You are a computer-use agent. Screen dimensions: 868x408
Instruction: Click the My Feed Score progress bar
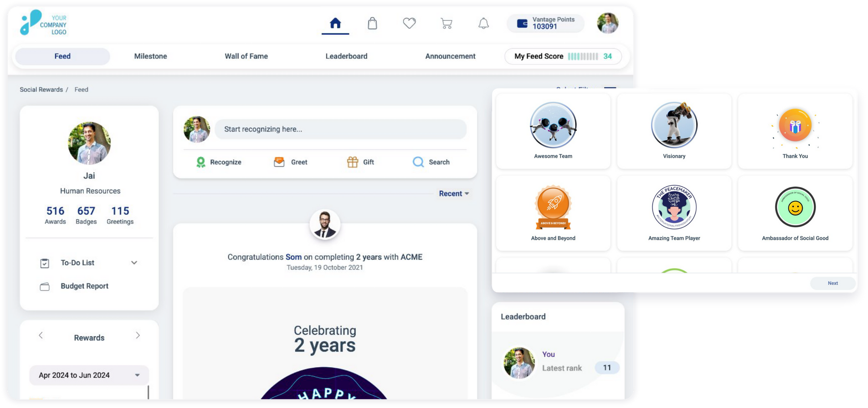click(582, 56)
